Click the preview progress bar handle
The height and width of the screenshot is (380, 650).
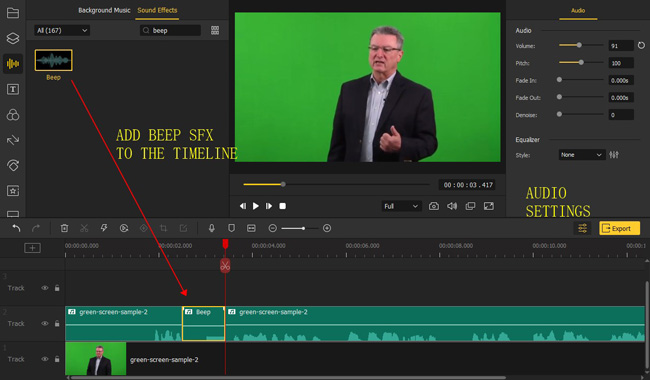click(283, 184)
